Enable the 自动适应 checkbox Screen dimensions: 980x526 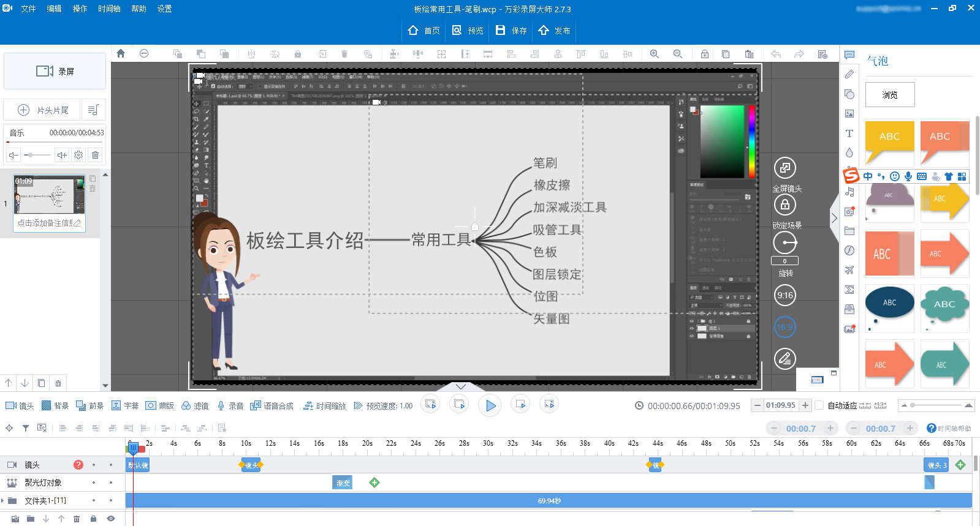click(x=819, y=405)
